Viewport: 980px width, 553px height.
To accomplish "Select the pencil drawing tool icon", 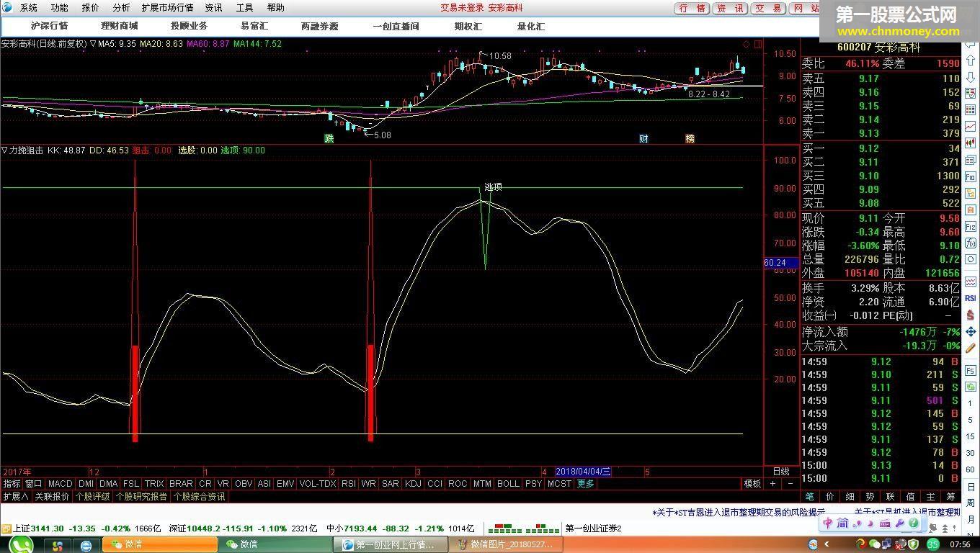I will (x=970, y=348).
